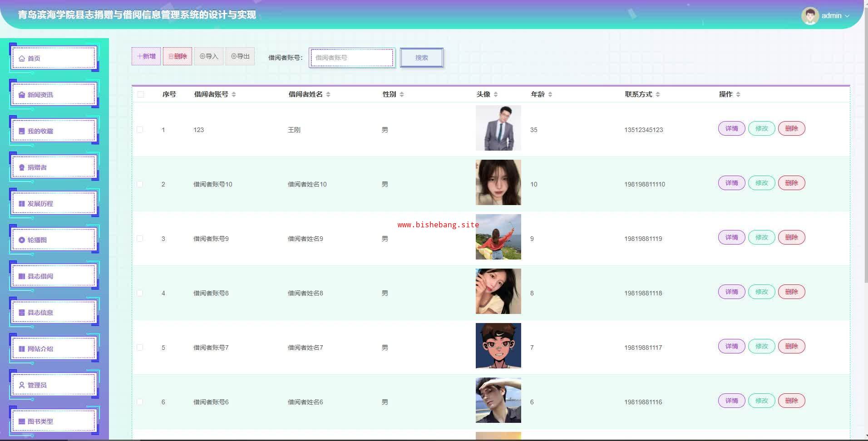The height and width of the screenshot is (441, 868).
Task: Sort by 借阅者账号 column arrows
Action: [x=234, y=94]
